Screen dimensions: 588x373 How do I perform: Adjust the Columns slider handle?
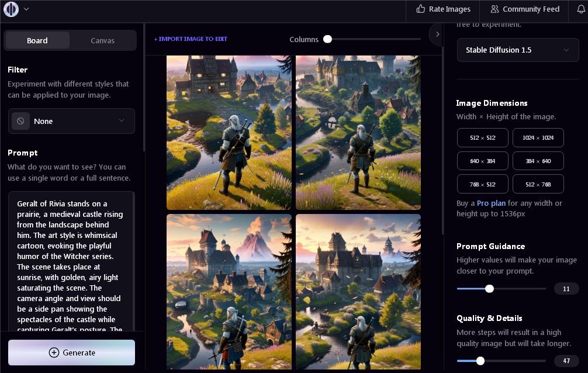tap(327, 39)
